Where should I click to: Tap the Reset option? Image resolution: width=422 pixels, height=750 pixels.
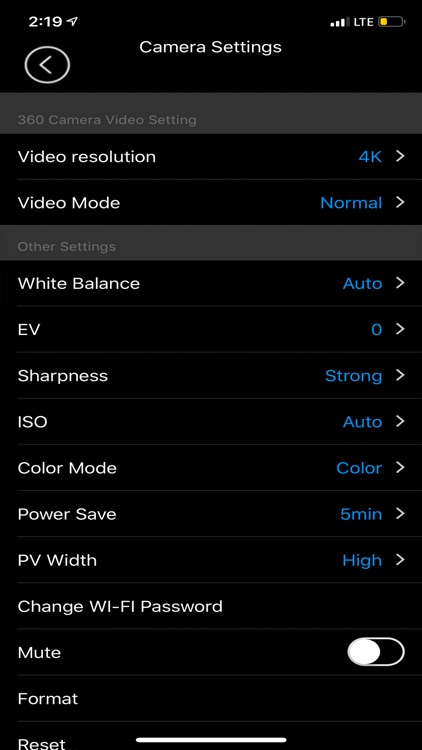41,743
